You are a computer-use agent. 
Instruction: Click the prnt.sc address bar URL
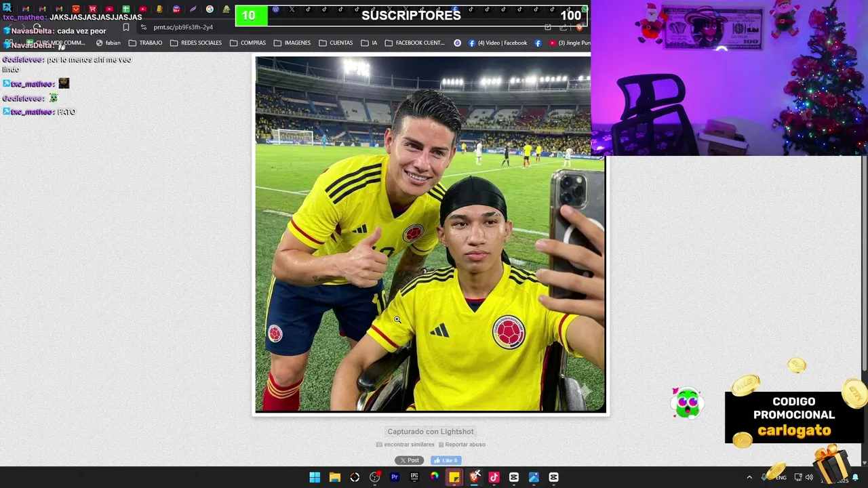click(x=183, y=27)
